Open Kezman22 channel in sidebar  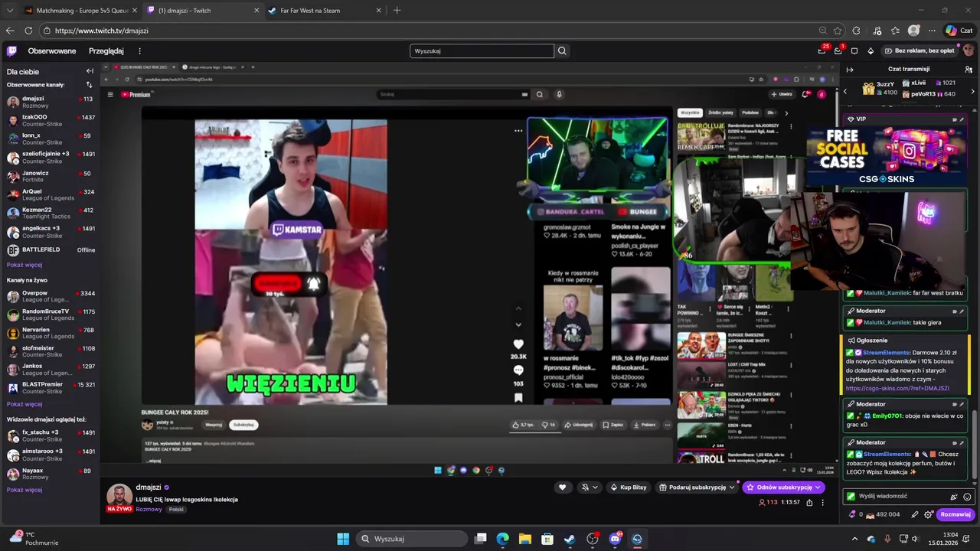click(51, 213)
